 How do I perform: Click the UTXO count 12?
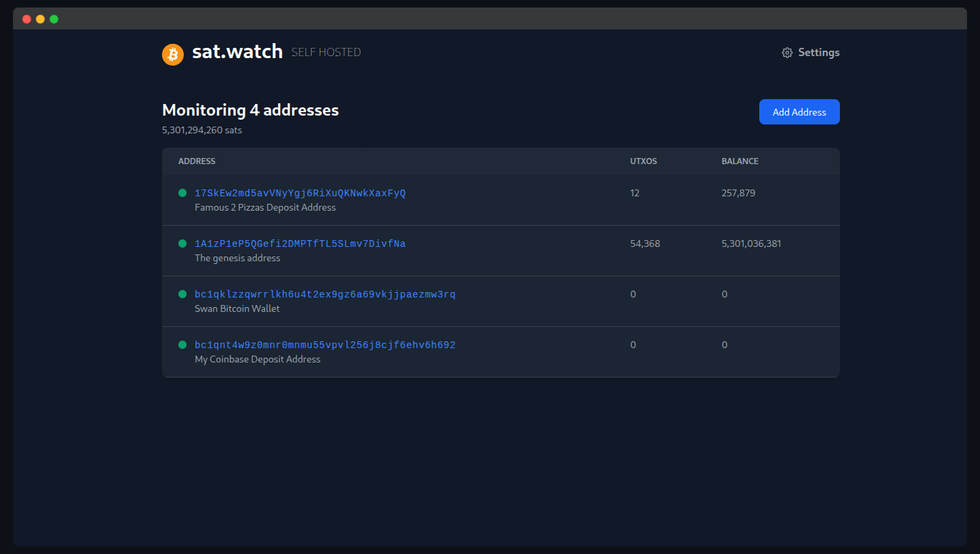click(635, 194)
